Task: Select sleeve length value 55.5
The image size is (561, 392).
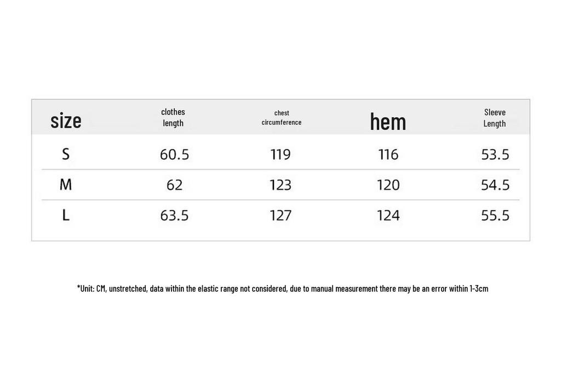Action: (495, 215)
